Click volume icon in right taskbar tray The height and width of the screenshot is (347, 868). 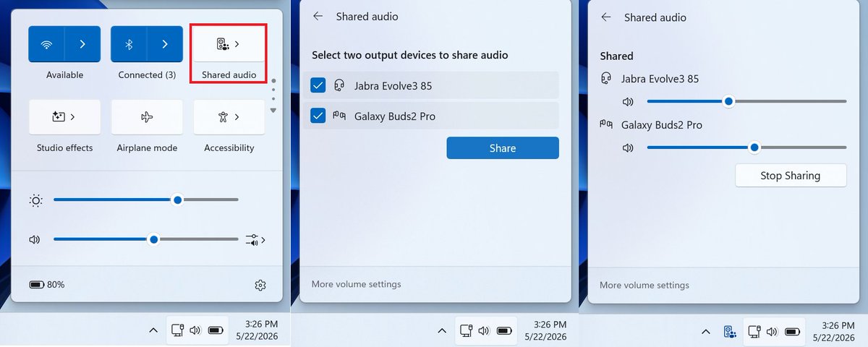click(x=773, y=330)
